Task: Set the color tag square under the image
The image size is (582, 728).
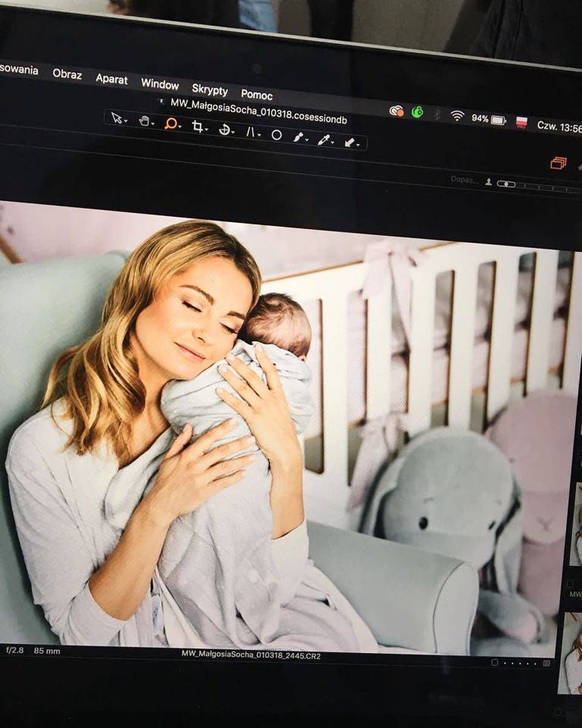Action: (495, 662)
